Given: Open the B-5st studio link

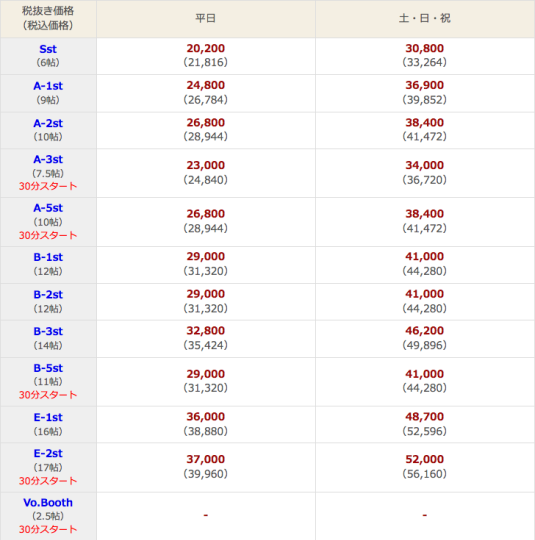Looking at the screenshot, I should [x=48, y=368].
